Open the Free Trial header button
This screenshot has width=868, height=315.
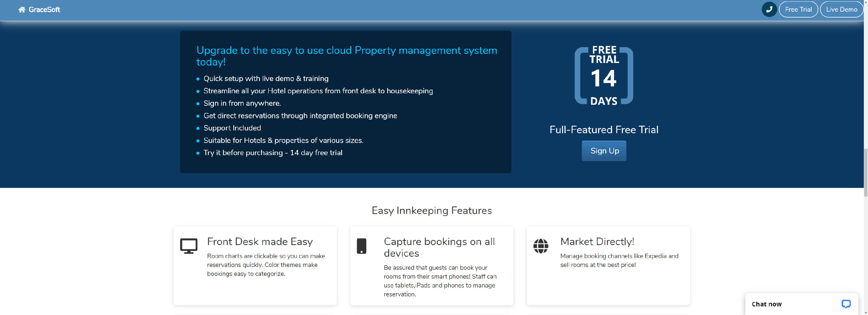(x=798, y=9)
